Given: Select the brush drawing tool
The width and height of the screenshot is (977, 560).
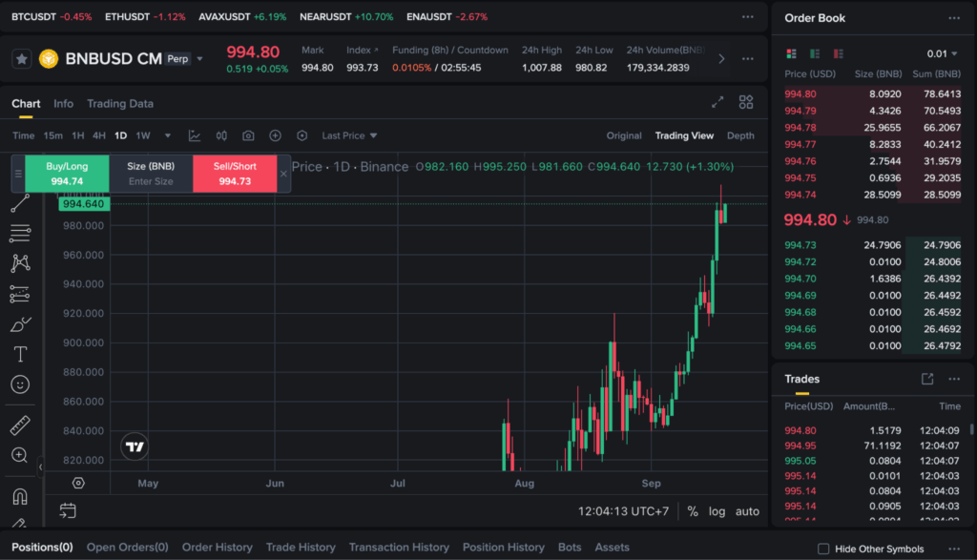Looking at the screenshot, I should pyautogui.click(x=20, y=324).
